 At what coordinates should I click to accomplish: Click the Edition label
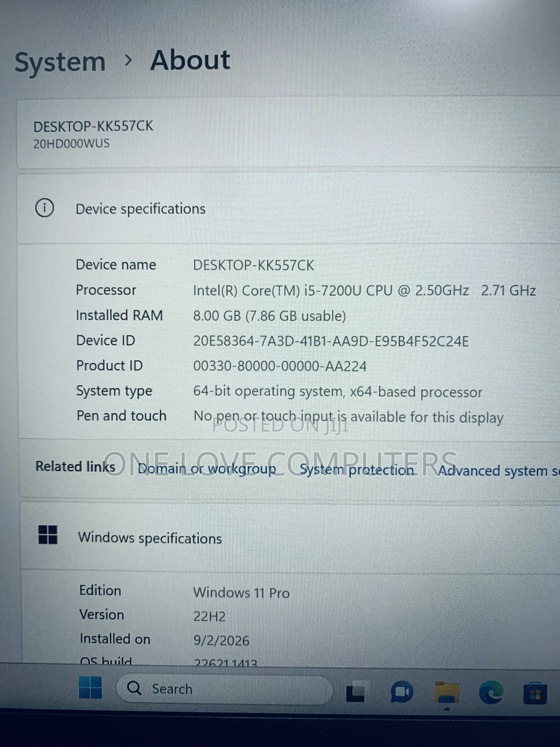point(100,590)
